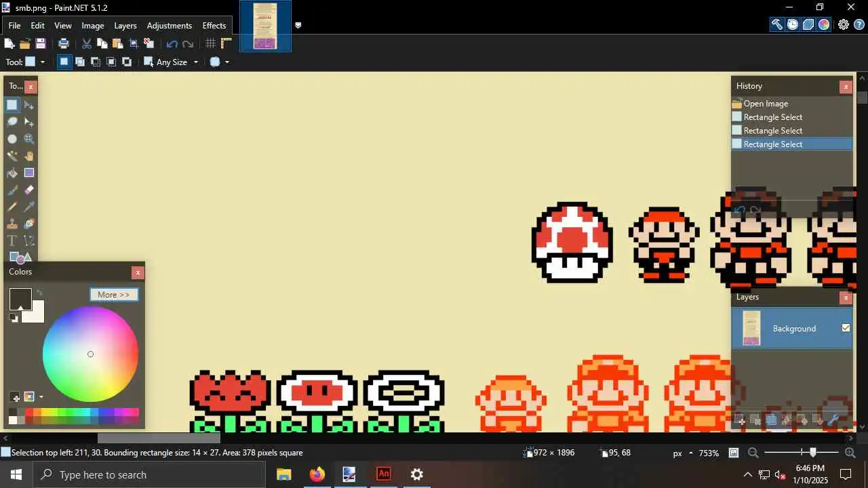Choose Replace selection mode
The width and height of the screenshot is (868, 488).
(64, 62)
